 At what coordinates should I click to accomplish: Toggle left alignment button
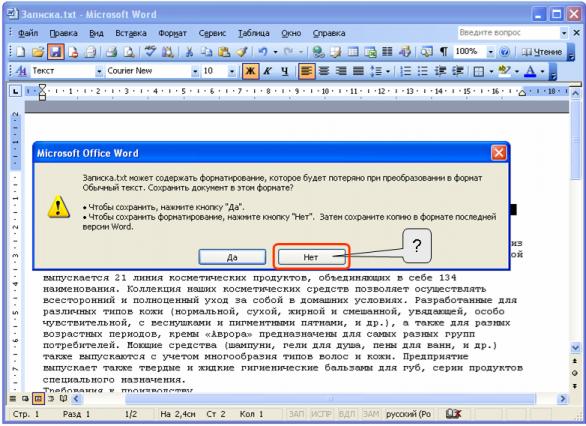[306, 71]
